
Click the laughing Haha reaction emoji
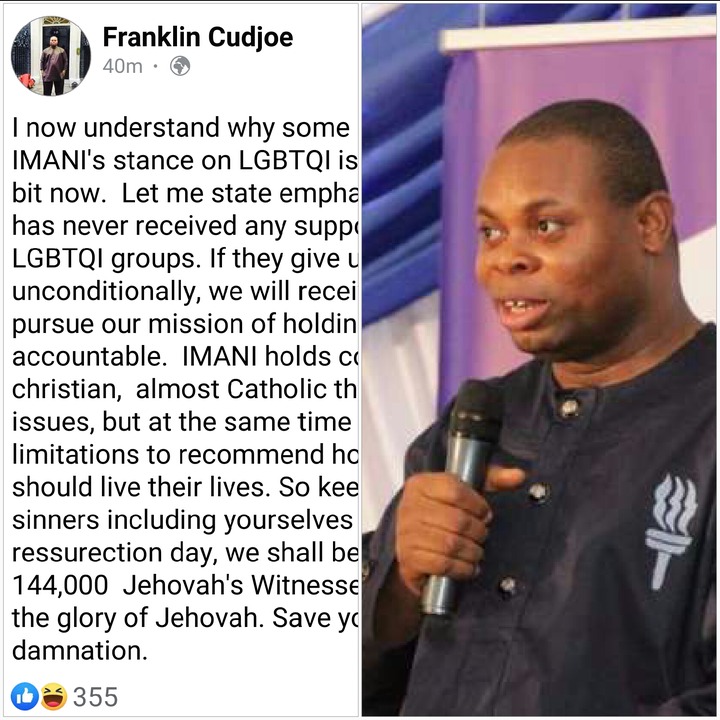(x=54, y=696)
